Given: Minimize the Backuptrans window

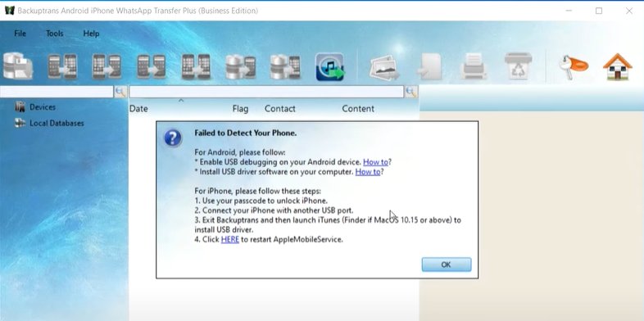Looking at the screenshot, I should [569, 11].
